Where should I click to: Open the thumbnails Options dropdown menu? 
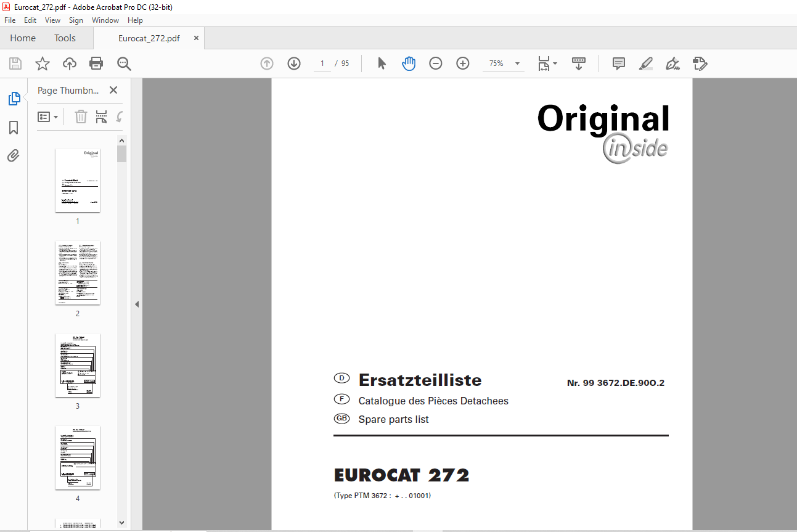48,117
